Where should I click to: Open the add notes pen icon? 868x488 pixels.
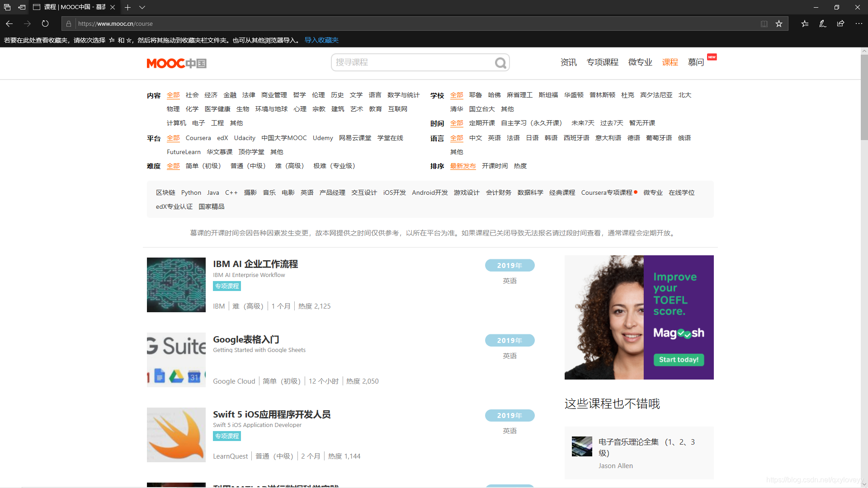click(822, 23)
